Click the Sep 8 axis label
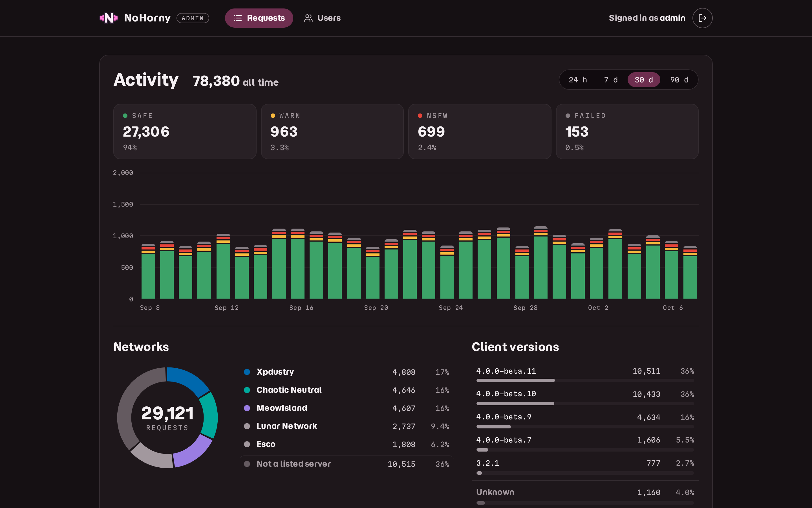The image size is (812, 508). 150,308
